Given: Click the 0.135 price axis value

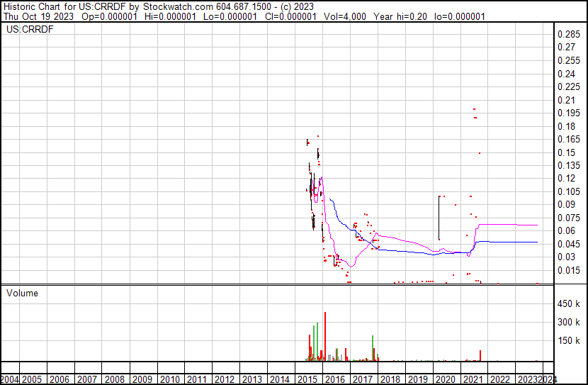Looking at the screenshot, I should (569, 165).
